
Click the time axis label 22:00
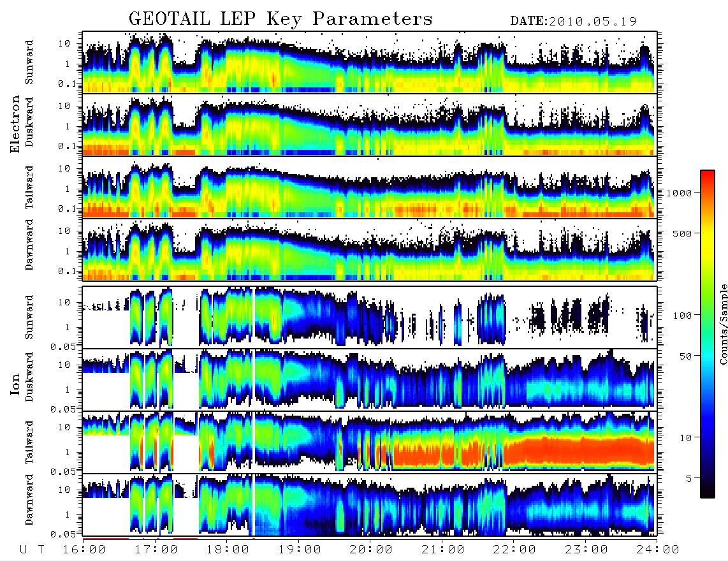[x=514, y=550]
